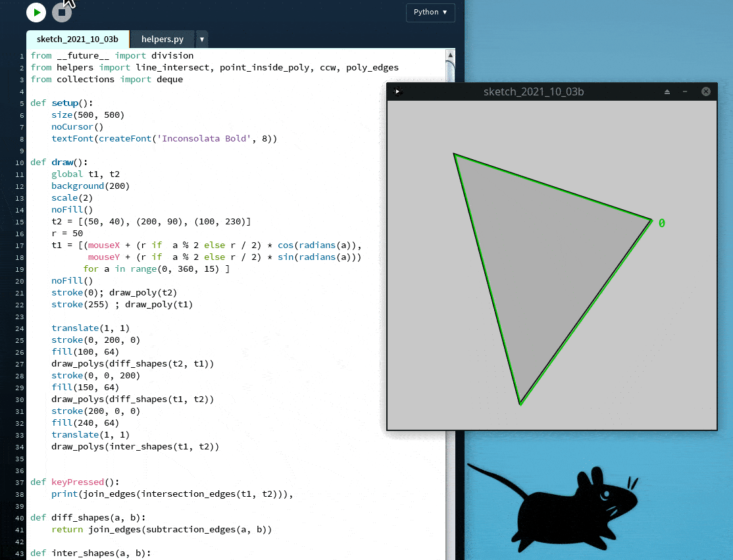The width and height of the screenshot is (733, 560).
Task: Click the editor vertical scrollbar thumb
Action: pyautogui.click(x=450, y=72)
